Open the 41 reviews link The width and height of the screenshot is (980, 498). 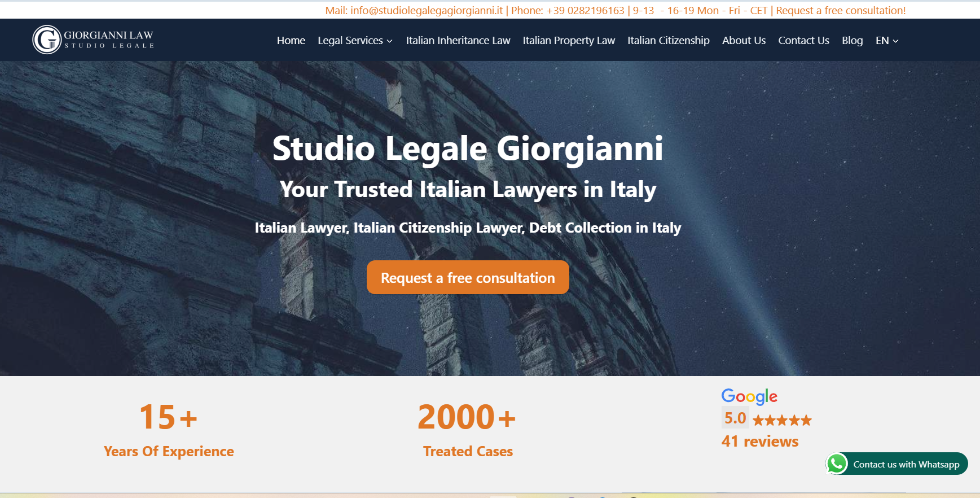(759, 442)
